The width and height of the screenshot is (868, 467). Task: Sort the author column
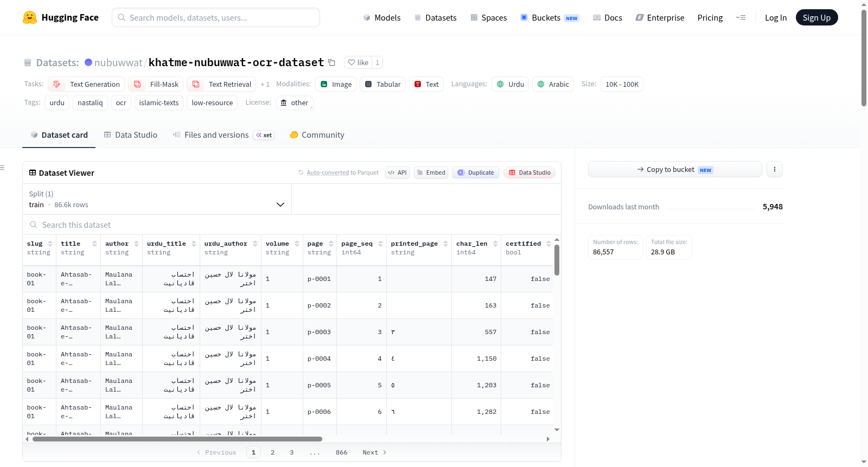tap(136, 244)
